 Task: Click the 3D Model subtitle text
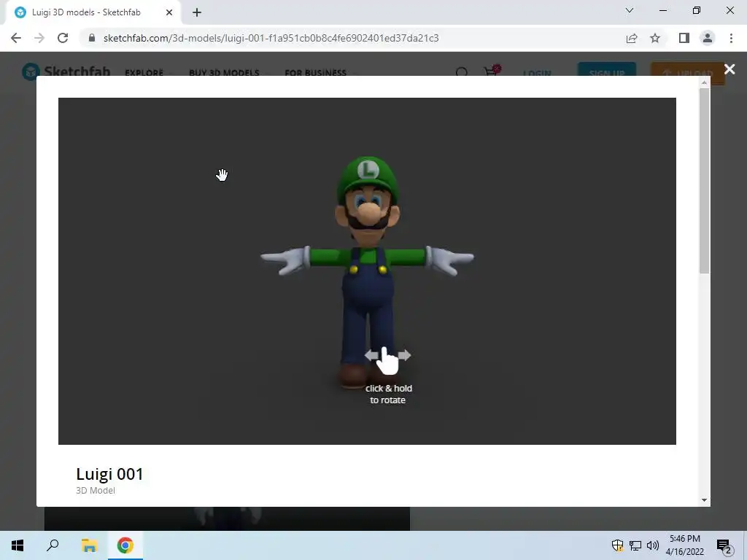tap(96, 491)
